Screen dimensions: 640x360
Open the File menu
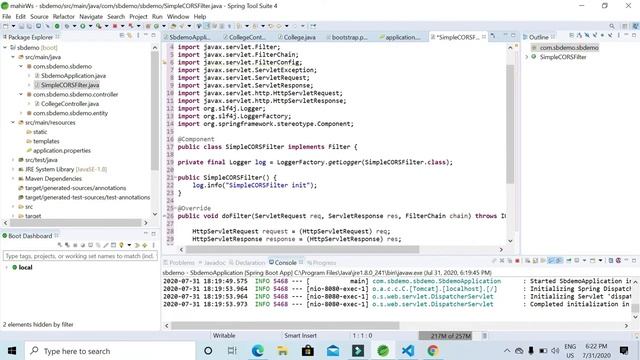[7, 17]
